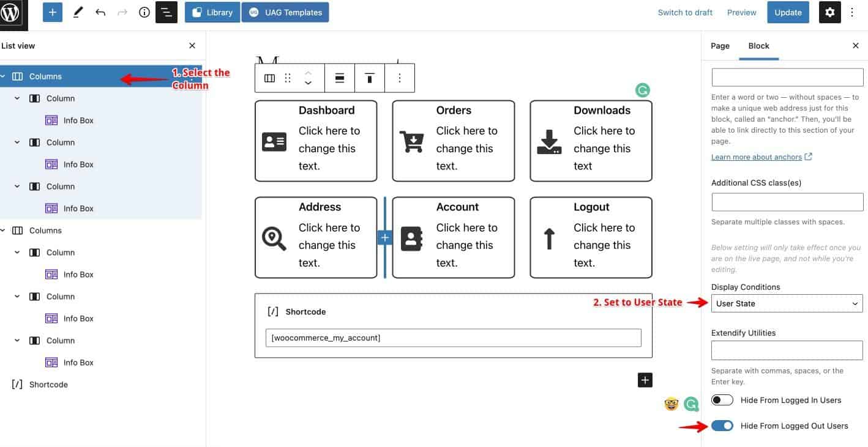Select the Downloads heading text
The height and width of the screenshot is (447, 868).
602,111
